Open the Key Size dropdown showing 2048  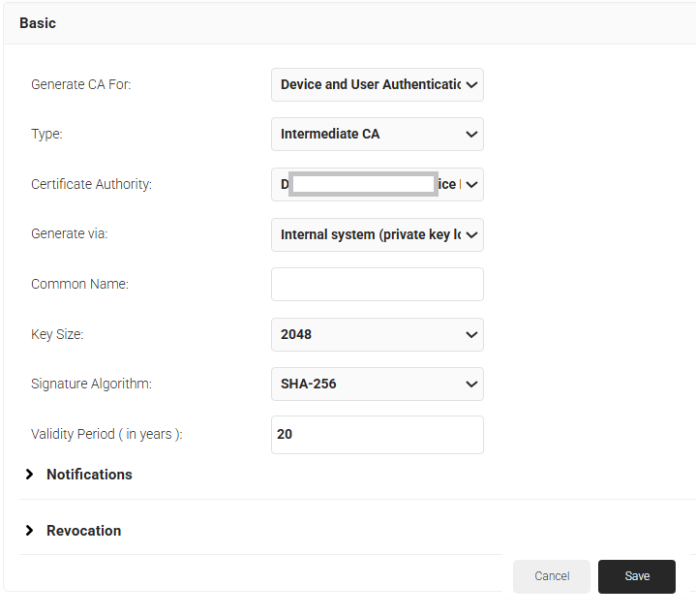point(377,334)
